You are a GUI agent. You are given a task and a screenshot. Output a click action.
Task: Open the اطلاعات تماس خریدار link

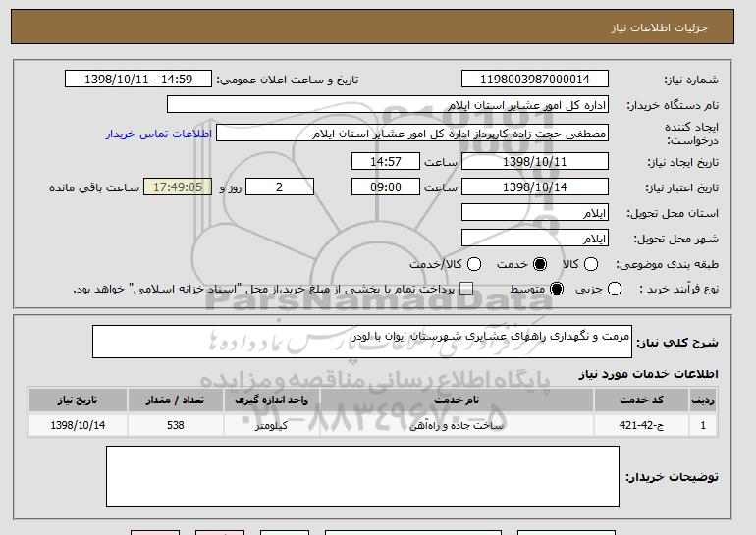coord(159,134)
